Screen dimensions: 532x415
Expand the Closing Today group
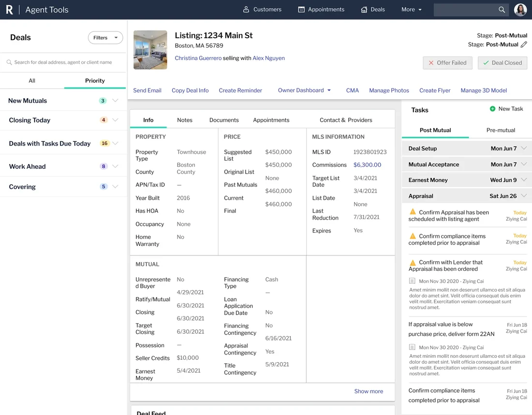click(x=116, y=120)
